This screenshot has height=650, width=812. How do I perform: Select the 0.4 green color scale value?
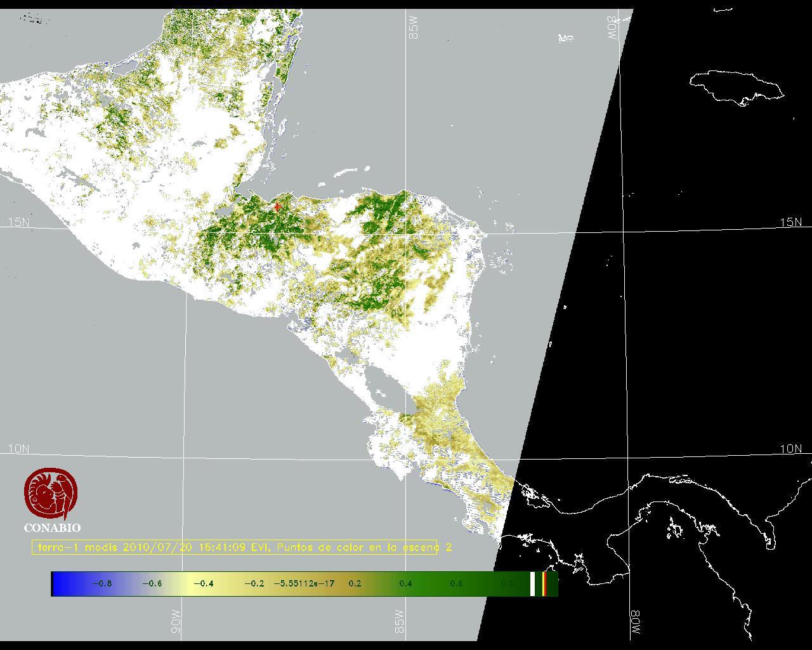[x=405, y=583]
